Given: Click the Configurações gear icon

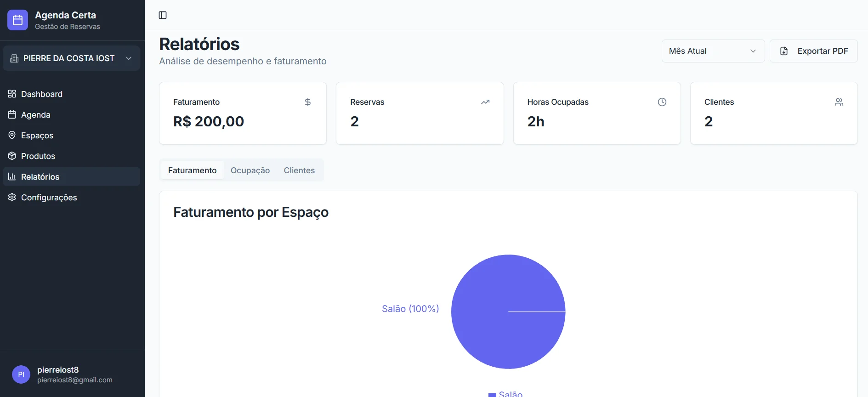Looking at the screenshot, I should (12, 197).
